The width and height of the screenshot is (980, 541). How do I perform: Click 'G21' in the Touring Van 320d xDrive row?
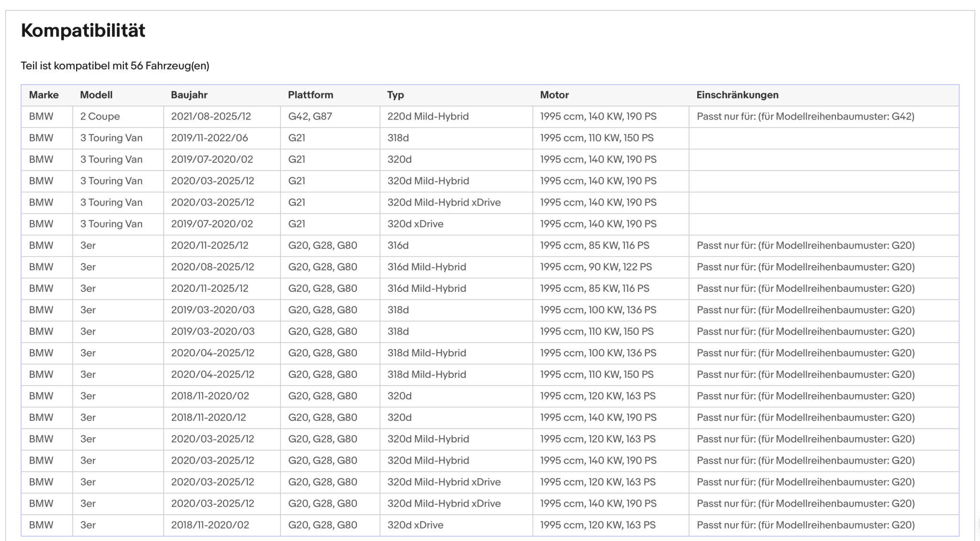click(x=297, y=224)
